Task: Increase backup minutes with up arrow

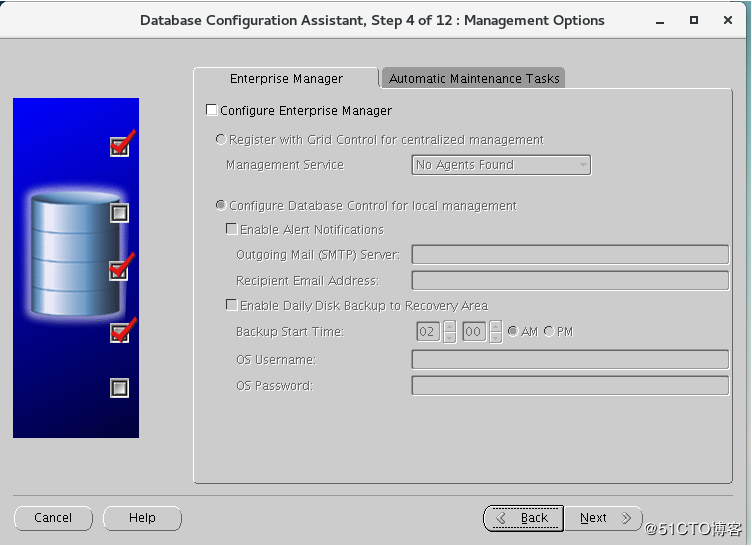Action: (496, 326)
